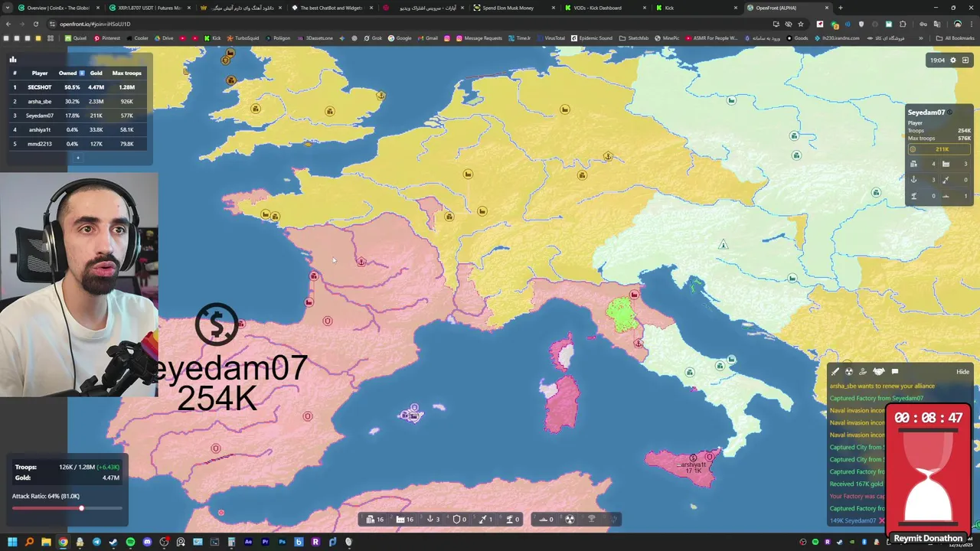
Task: Select the Defense Post shield build item
Action: pos(460,519)
